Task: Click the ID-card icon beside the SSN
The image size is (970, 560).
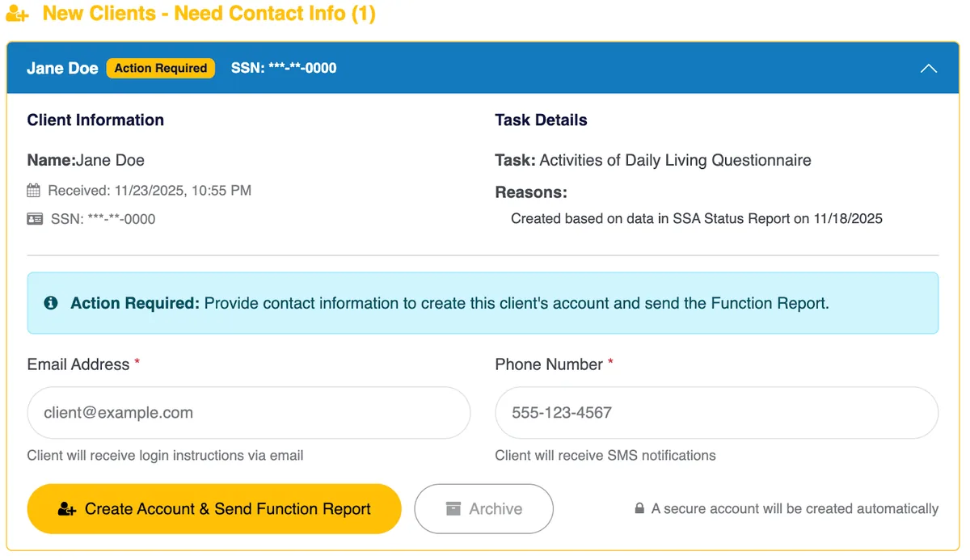Action: (x=36, y=219)
